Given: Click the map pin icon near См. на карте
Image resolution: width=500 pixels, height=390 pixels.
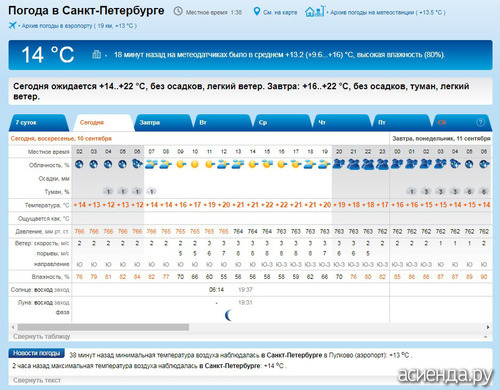Looking at the screenshot, I should [x=256, y=12].
